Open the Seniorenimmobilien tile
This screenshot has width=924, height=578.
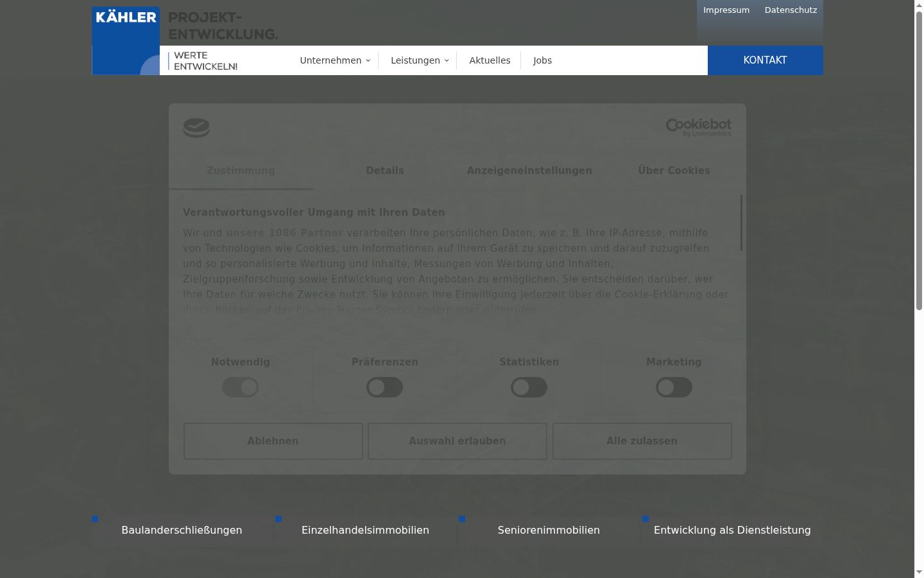pyautogui.click(x=549, y=530)
